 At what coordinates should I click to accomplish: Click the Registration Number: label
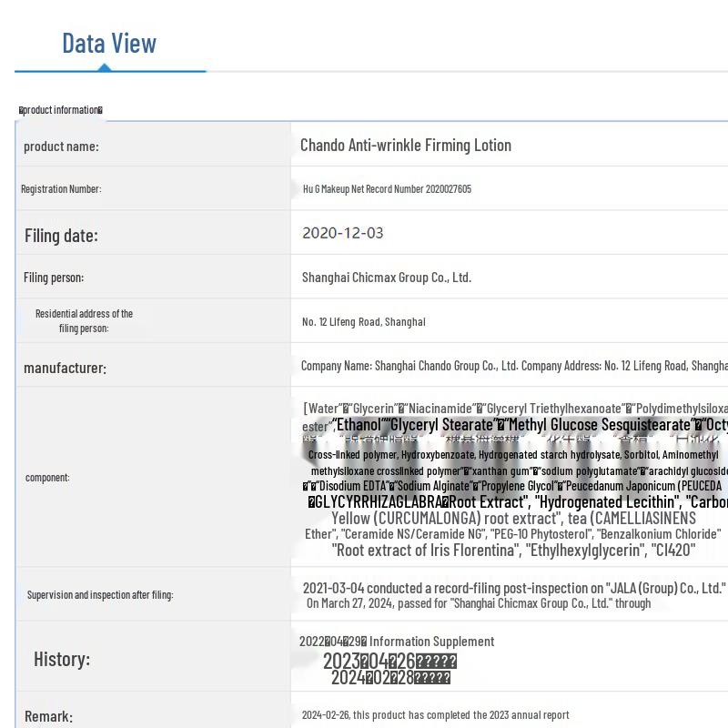coord(61,189)
